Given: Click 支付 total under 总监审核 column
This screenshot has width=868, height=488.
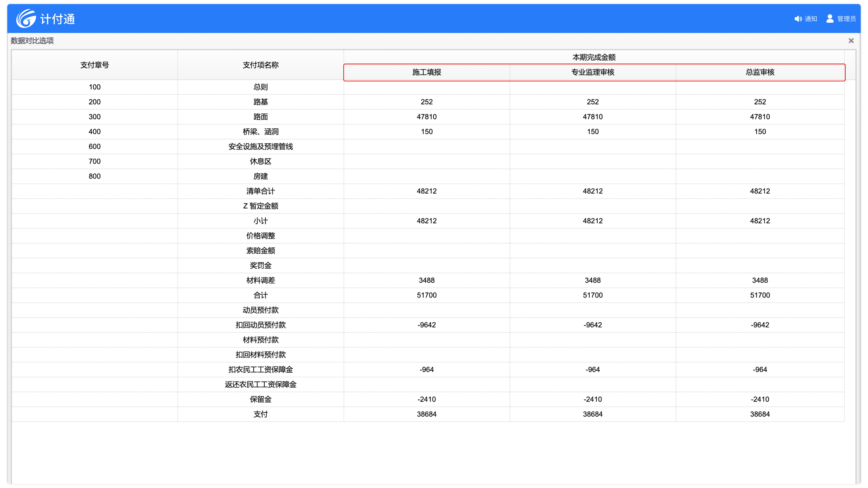Looking at the screenshot, I should click(x=760, y=414).
